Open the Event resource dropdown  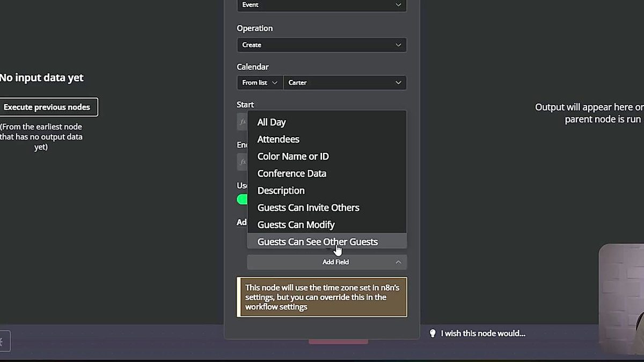(321, 5)
